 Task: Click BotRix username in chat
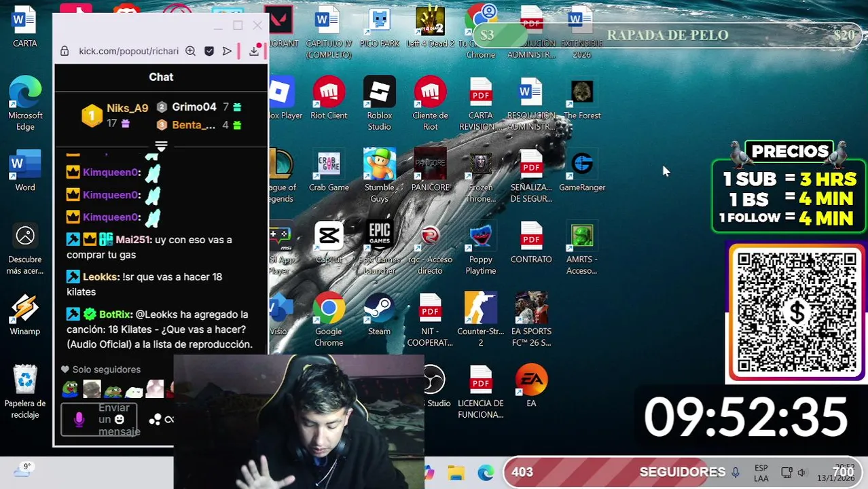tap(115, 314)
